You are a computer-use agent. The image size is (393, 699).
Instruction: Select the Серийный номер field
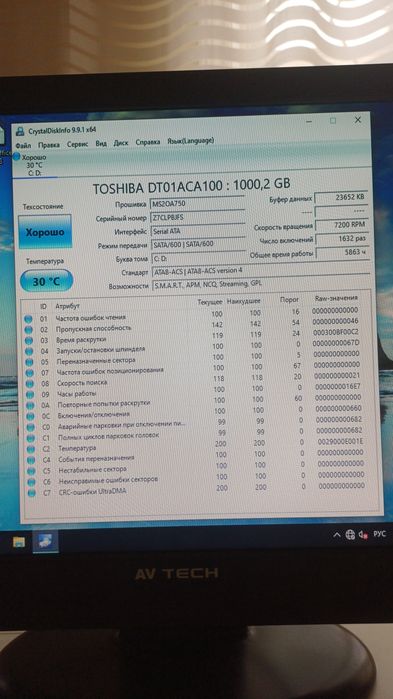198,217
